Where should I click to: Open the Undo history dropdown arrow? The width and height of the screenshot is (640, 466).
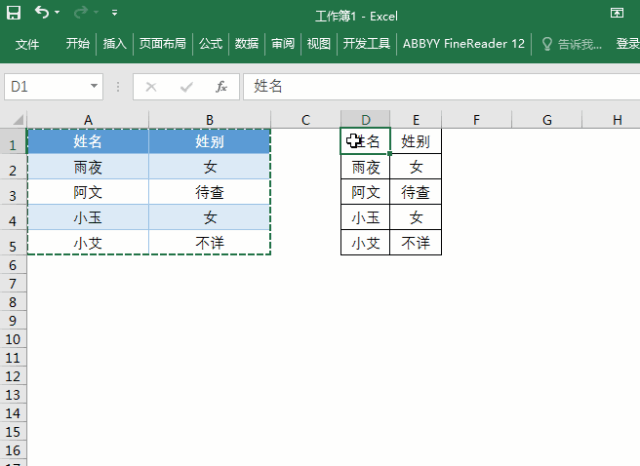pos(57,13)
